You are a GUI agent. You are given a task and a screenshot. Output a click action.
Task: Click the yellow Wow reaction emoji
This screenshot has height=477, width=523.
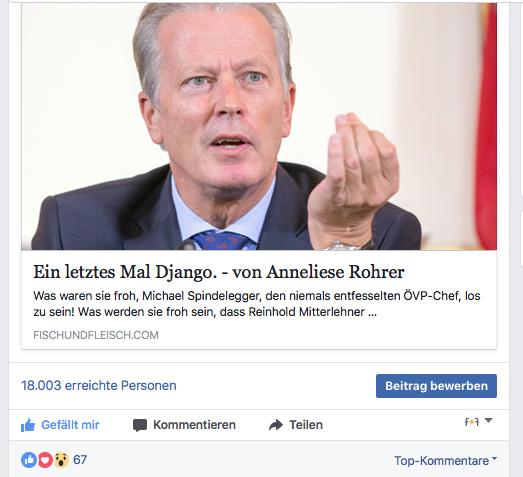click(61, 460)
